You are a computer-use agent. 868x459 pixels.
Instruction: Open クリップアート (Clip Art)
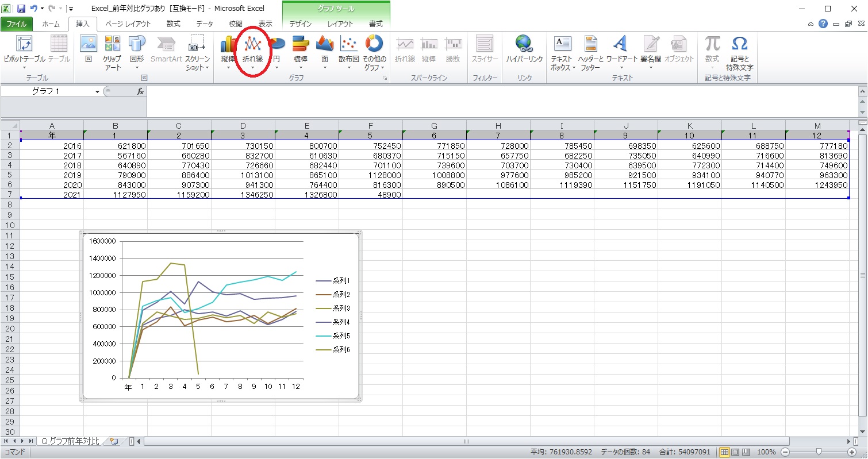112,53
